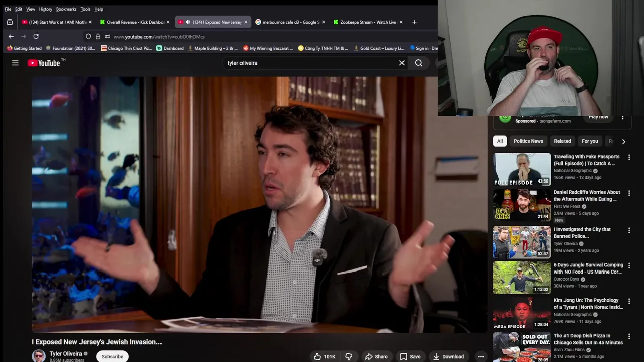Subscribe to Tyler Oliveira
The width and height of the screenshot is (644, 362).
(112, 356)
